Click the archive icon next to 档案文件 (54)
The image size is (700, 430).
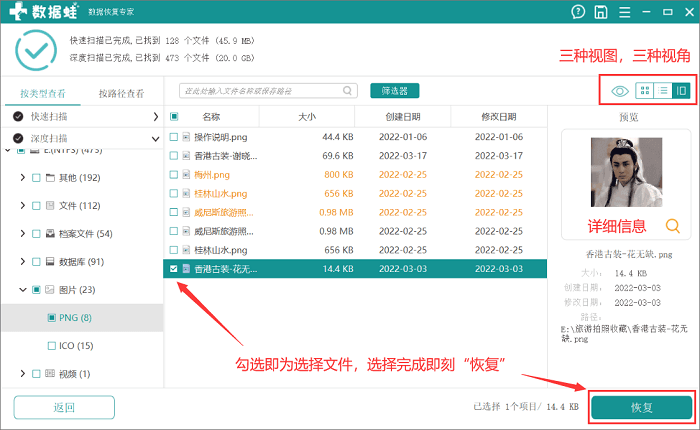[50, 234]
